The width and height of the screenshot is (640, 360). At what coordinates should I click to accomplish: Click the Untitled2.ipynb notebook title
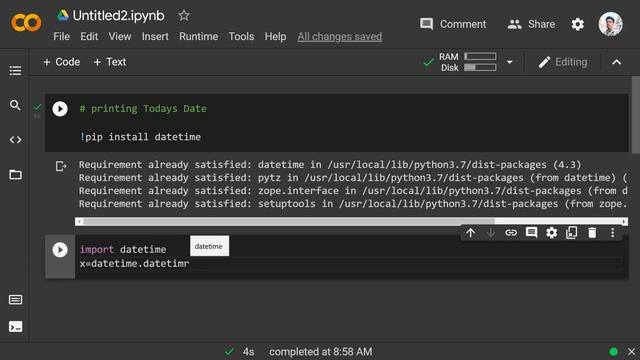118,16
